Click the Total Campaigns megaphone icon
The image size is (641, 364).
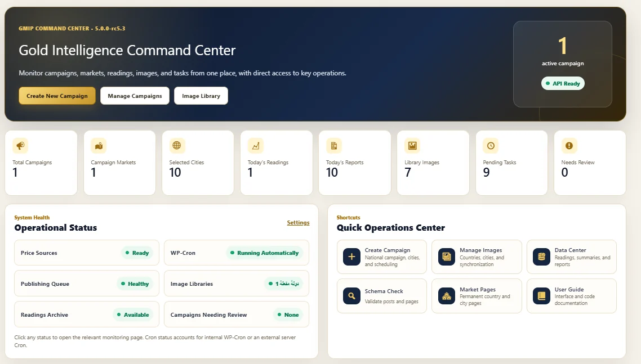(x=20, y=146)
